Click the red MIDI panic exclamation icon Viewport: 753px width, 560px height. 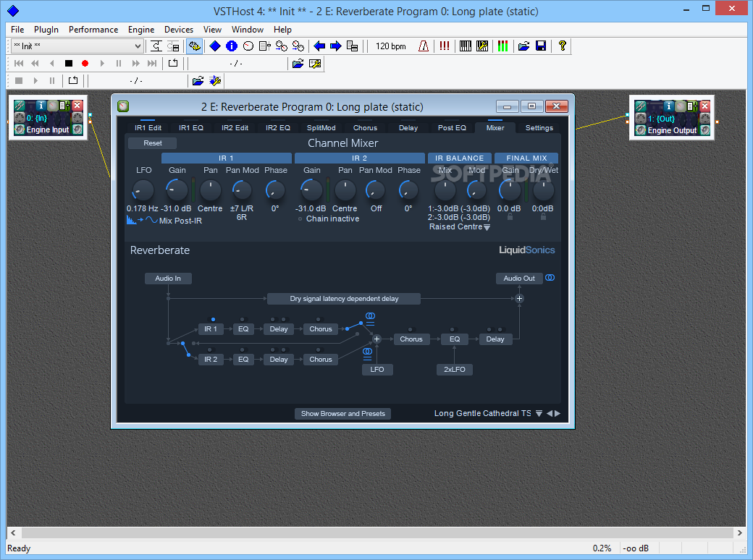coord(445,46)
